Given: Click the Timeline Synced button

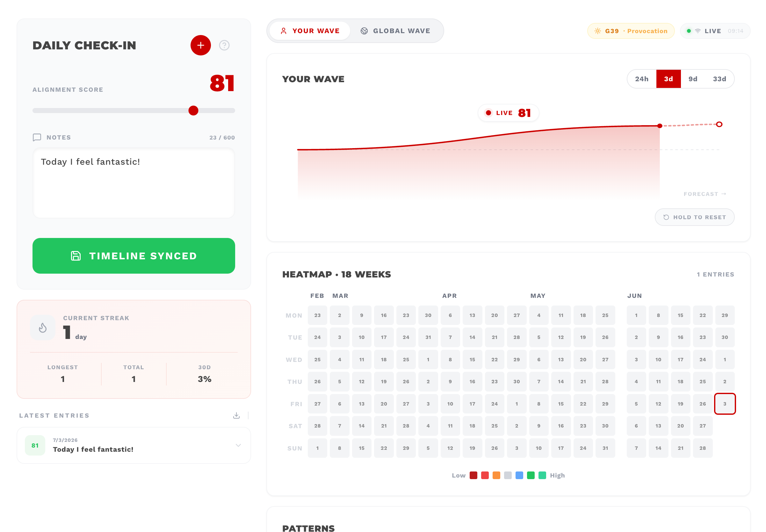Looking at the screenshot, I should pyautogui.click(x=134, y=256).
